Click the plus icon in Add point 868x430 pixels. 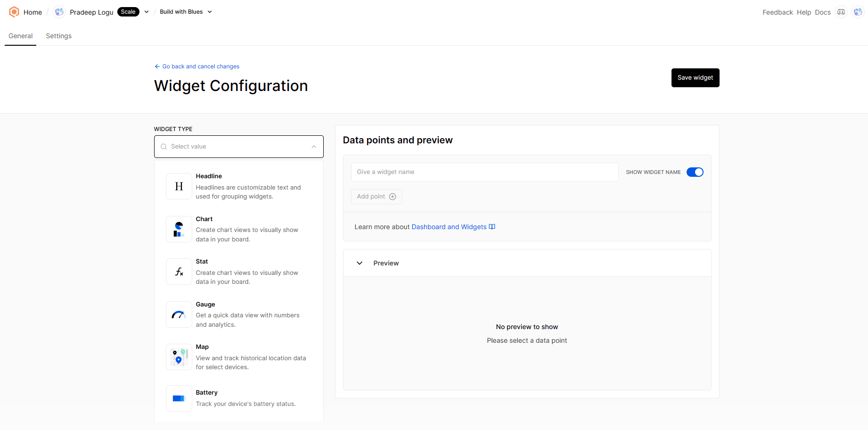[x=393, y=197]
